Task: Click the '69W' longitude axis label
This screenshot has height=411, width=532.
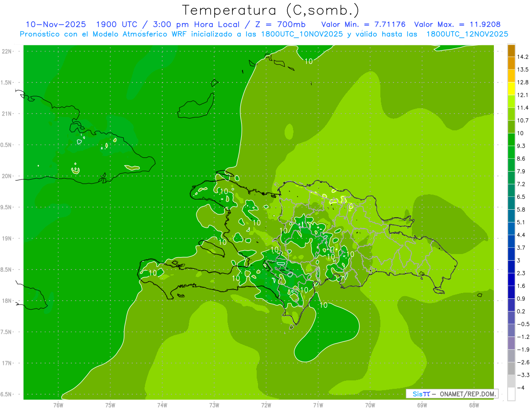Action: (422, 405)
